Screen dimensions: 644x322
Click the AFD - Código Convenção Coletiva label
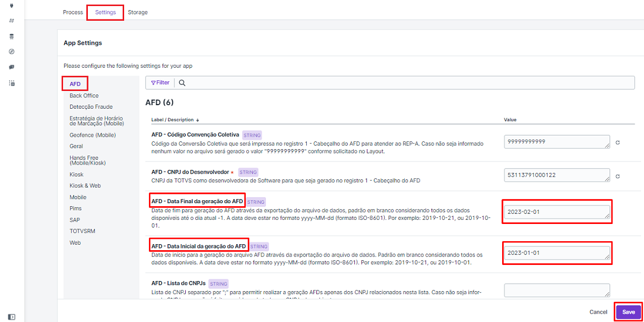click(195, 135)
